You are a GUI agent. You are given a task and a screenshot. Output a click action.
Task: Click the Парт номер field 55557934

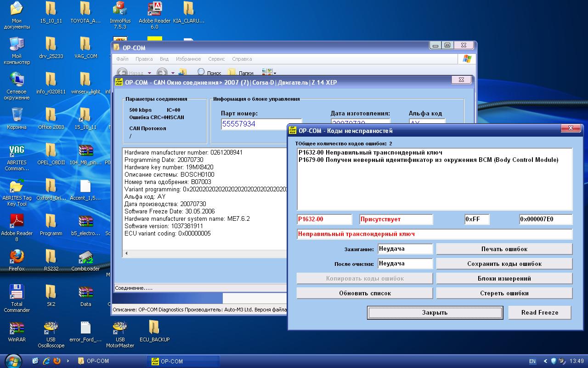click(261, 124)
